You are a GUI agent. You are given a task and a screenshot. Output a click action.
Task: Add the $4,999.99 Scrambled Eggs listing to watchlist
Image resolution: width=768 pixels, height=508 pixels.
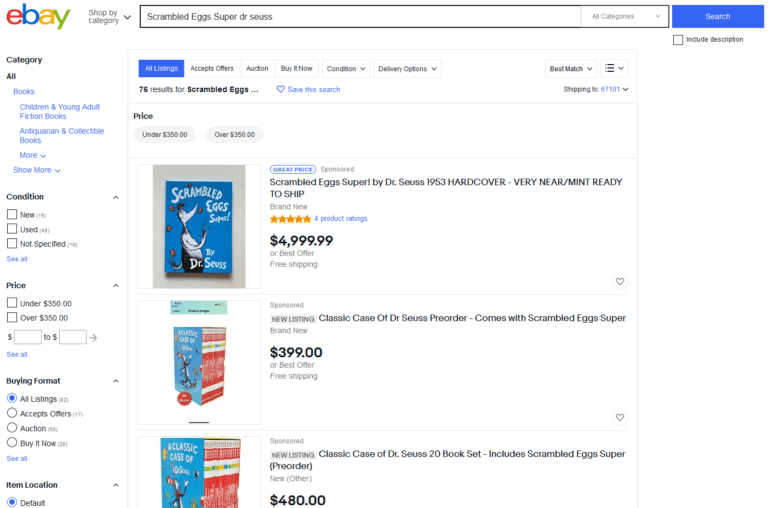pos(620,282)
